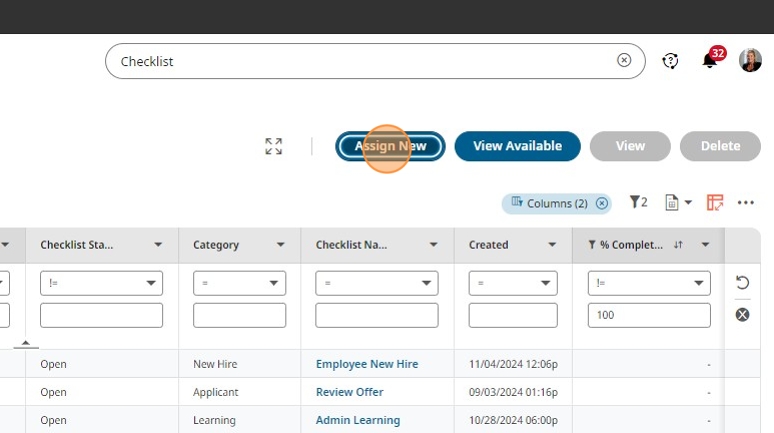774x433 pixels.
Task: Open the Employee New Hire checklist link
Action: click(367, 364)
